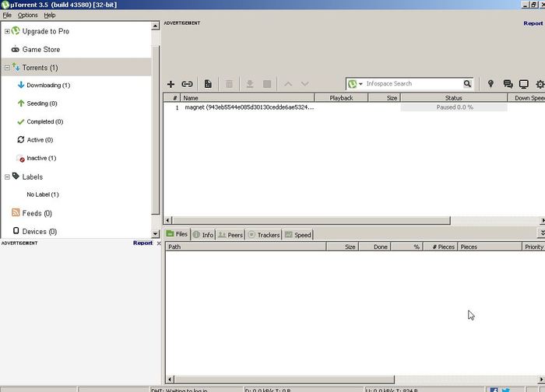545x392 pixels.
Task: Collapse the Labels tree node
Action: 7,177
